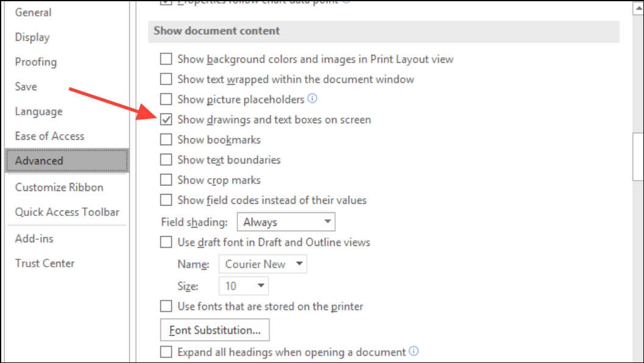This screenshot has width=644, height=363.
Task: Select the Trust Center category
Action: (x=44, y=264)
